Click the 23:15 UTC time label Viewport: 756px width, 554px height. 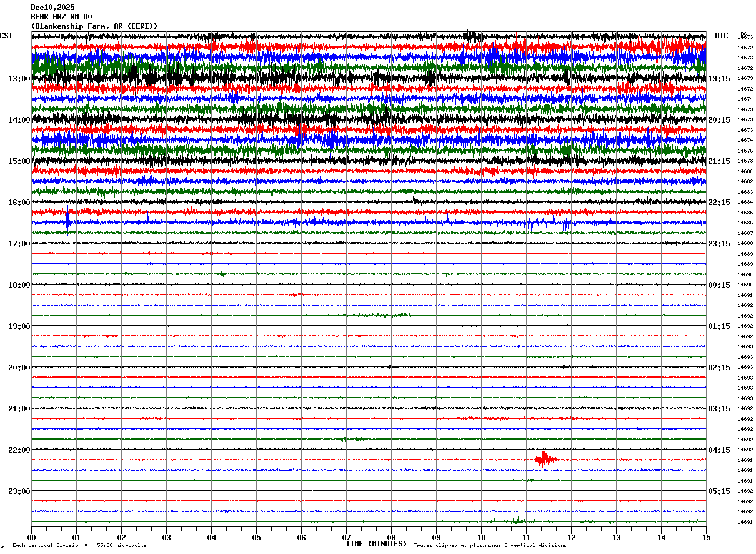pos(719,244)
